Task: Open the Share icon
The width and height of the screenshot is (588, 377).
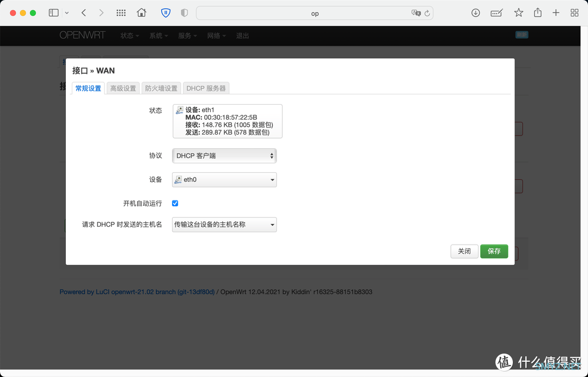Action: point(538,13)
